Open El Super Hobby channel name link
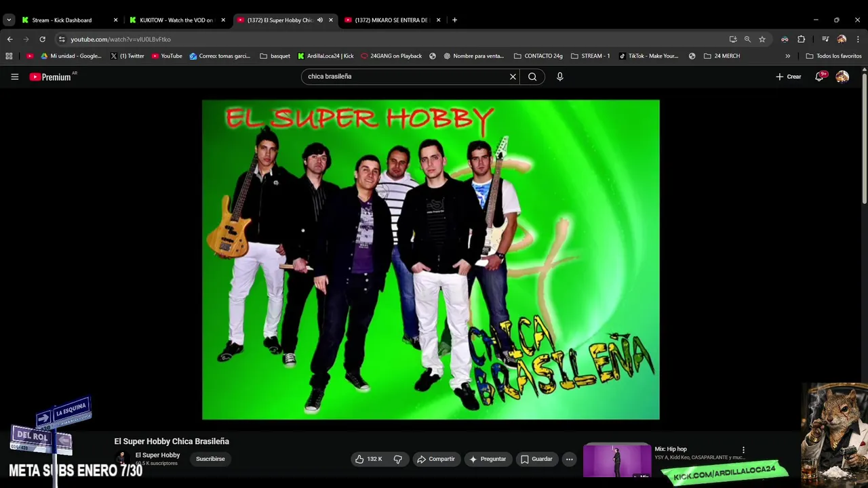 [157, 455]
